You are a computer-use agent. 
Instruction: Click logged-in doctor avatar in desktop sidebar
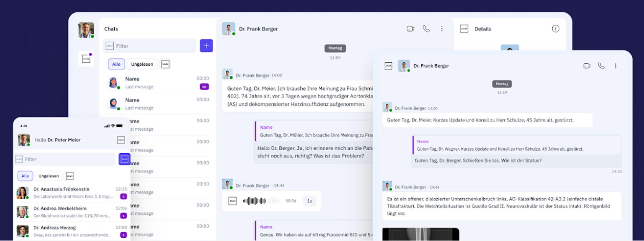click(86, 30)
